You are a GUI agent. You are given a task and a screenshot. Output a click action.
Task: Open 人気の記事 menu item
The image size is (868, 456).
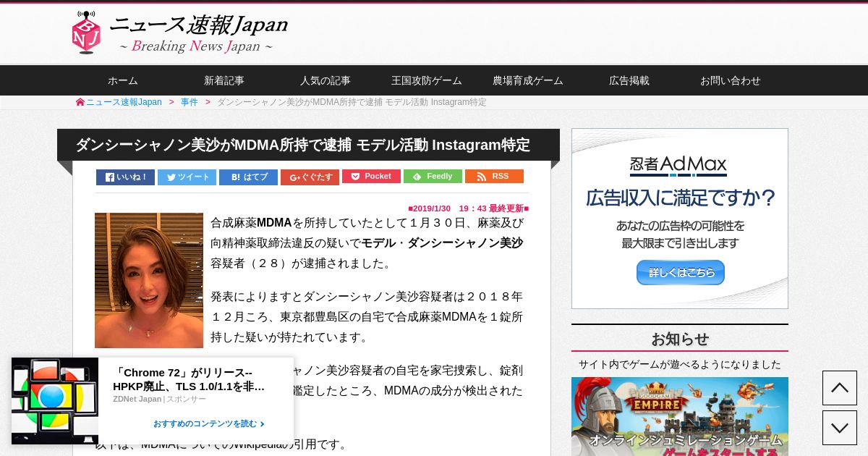pos(325,80)
